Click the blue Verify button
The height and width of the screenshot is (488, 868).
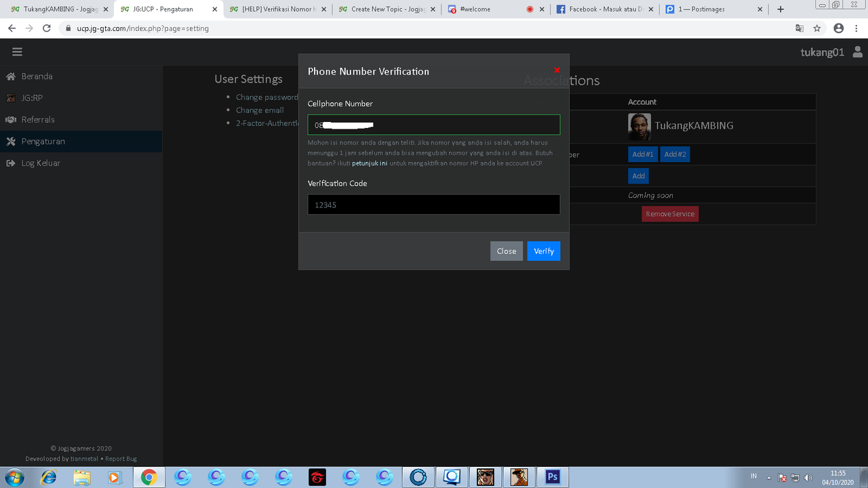(544, 251)
